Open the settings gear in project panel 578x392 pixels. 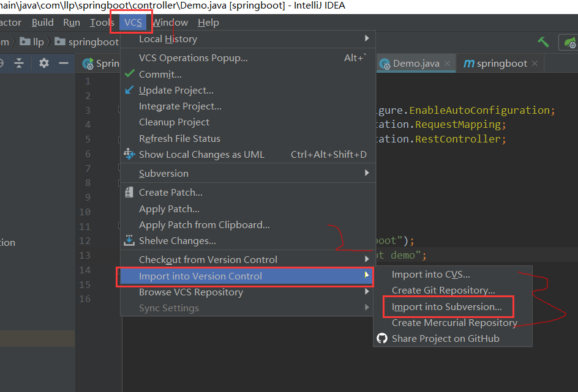(44, 63)
